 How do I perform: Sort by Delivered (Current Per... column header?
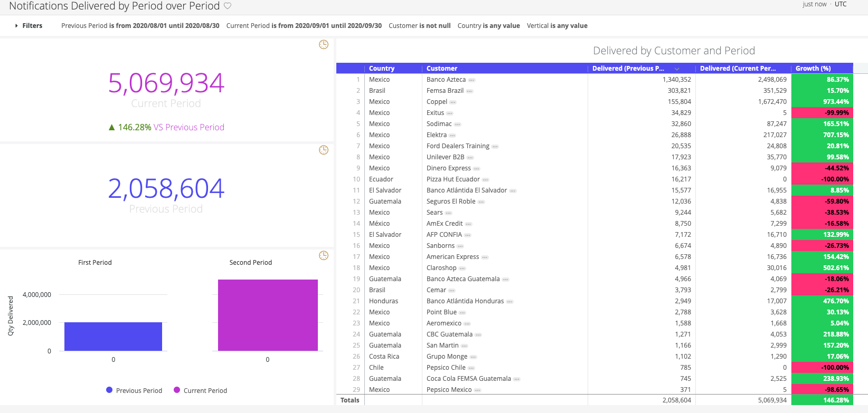tap(738, 68)
